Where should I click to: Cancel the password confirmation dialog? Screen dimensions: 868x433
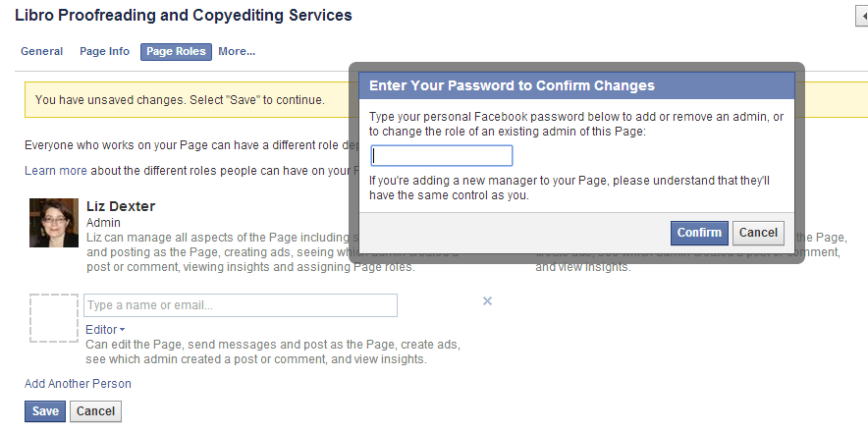click(758, 233)
